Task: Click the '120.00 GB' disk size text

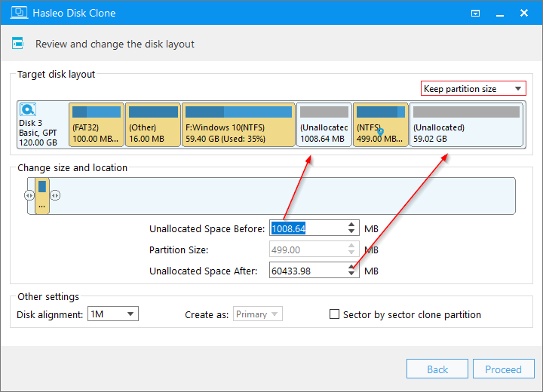Action: click(38, 142)
